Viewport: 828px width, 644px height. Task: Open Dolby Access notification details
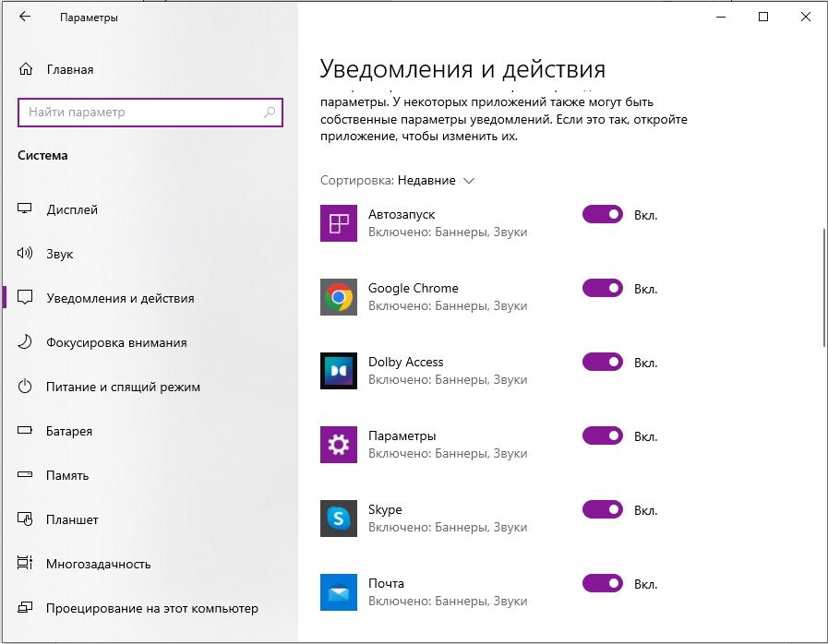coord(448,371)
